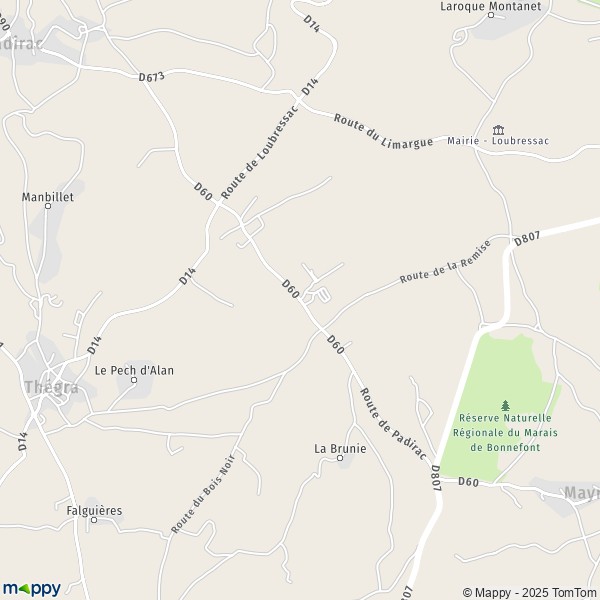Image resolution: width=600 pixels, height=600 pixels.
Task: Click the Mappy logo
Action: tap(32, 589)
